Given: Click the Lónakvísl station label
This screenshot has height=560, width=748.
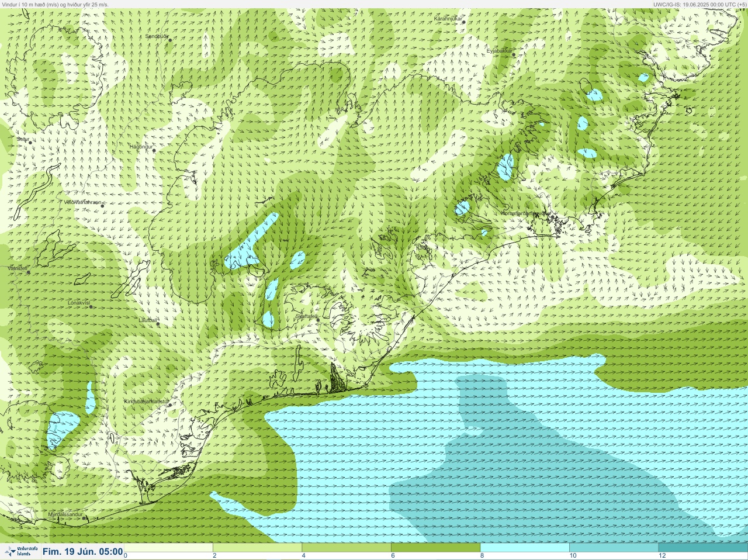Looking at the screenshot, I should (78, 303).
